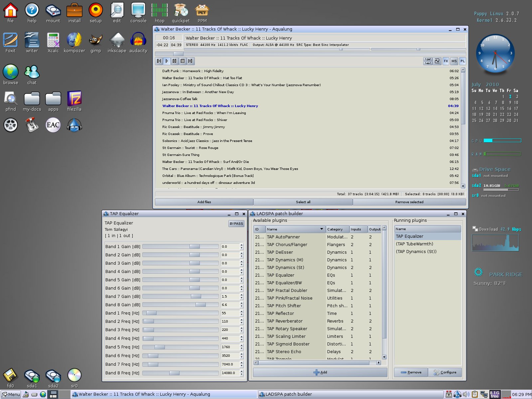Open the EAC desktop icon
Image resolution: width=532 pixels, height=399 pixels.
[53, 125]
